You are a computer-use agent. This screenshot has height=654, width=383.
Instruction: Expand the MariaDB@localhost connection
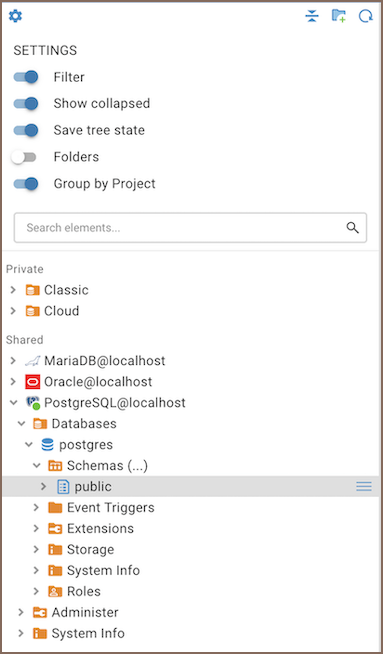click(x=13, y=360)
